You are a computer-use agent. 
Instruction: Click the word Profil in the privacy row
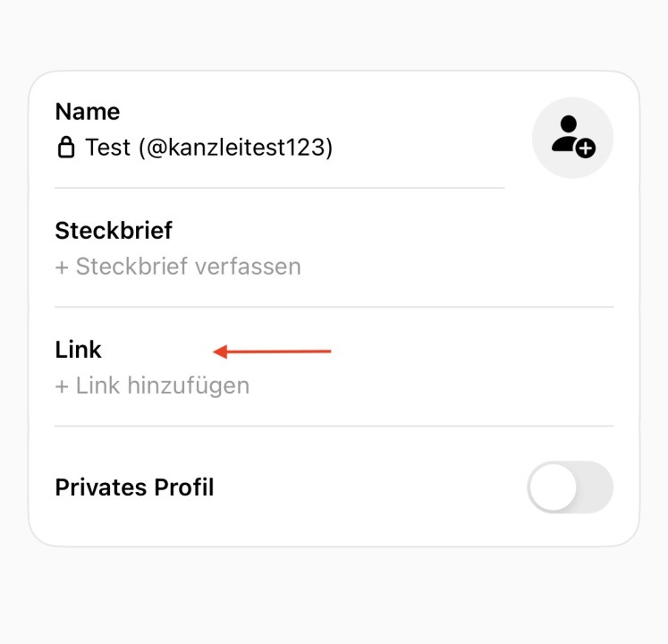[x=186, y=487]
